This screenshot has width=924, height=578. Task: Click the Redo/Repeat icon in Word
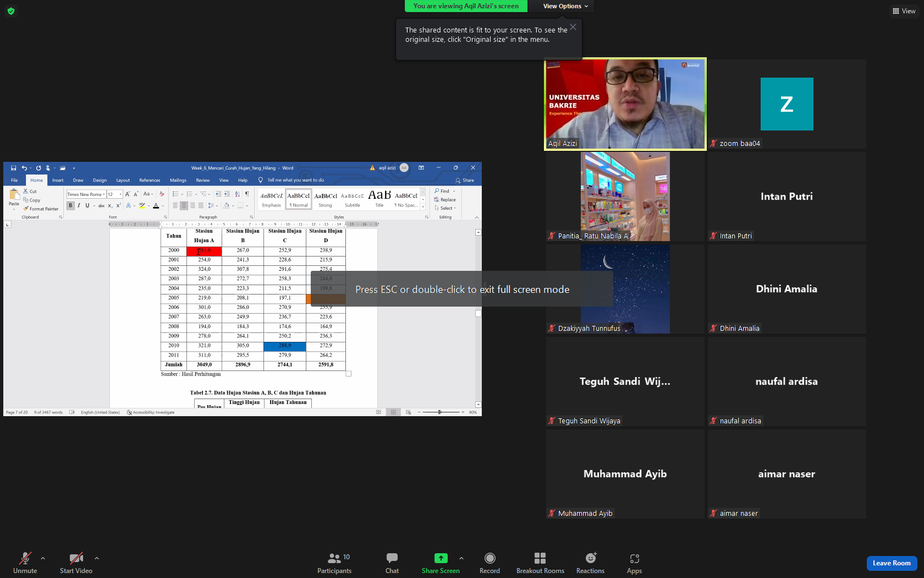point(38,168)
